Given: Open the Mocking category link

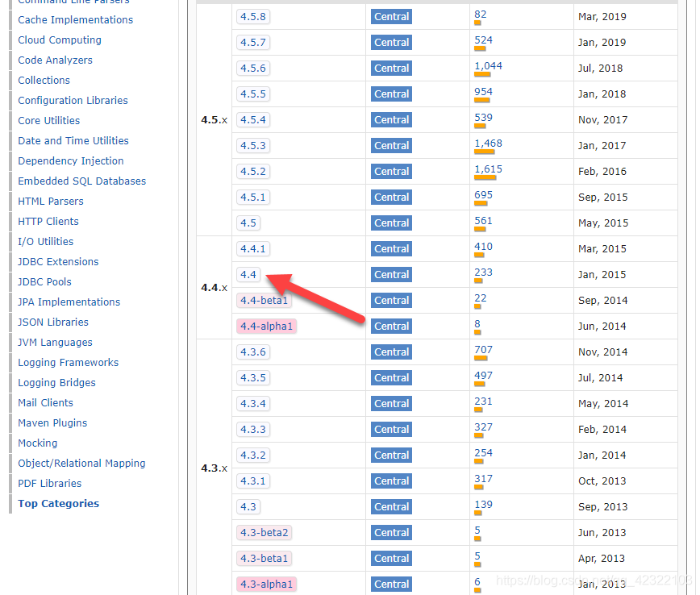Looking at the screenshot, I should [x=37, y=443].
